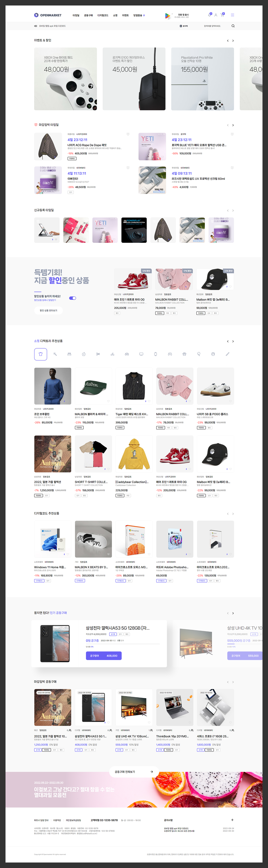Click 공구참여 408,000 button
This screenshot has height=868, width=268.
coord(104,656)
